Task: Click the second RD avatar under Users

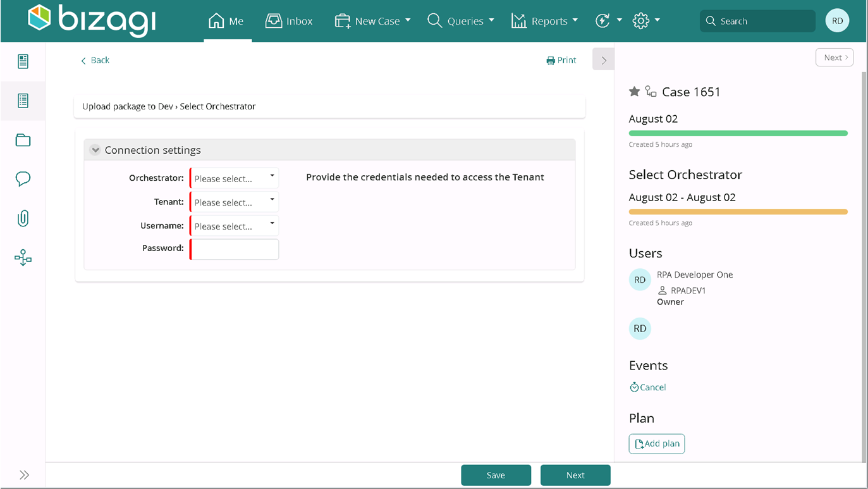Action: pyautogui.click(x=640, y=328)
